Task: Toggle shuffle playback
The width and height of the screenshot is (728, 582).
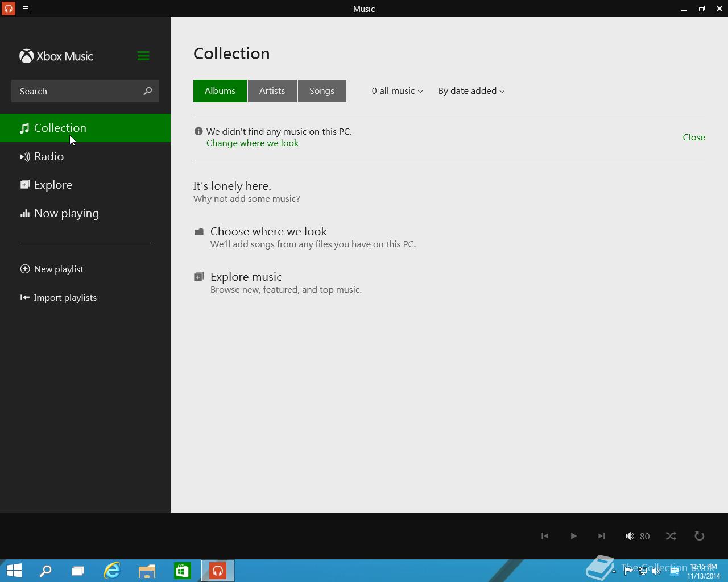Action: point(671,536)
